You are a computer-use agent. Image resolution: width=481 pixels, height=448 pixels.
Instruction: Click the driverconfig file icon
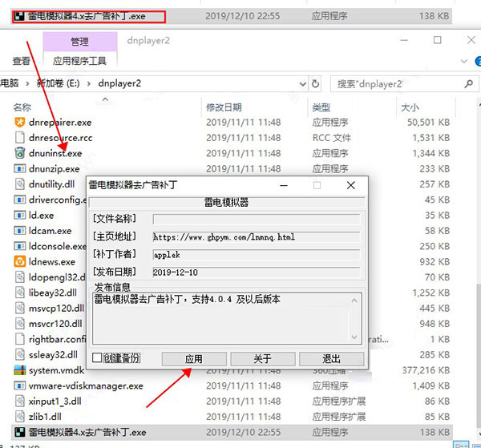[x=20, y=200]
